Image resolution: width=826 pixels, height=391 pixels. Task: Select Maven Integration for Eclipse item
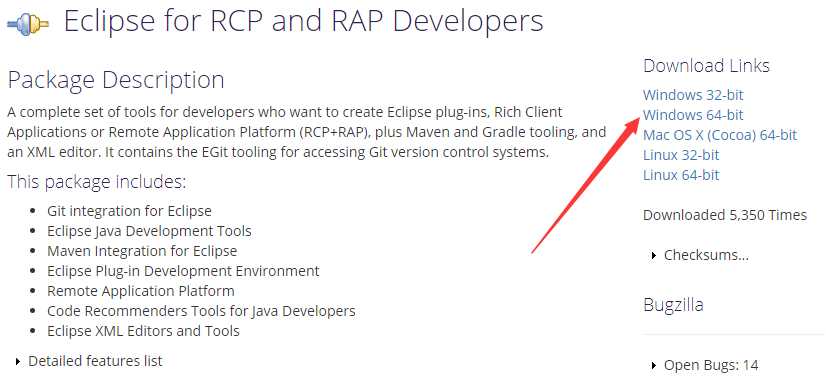(x=142, y=251)
